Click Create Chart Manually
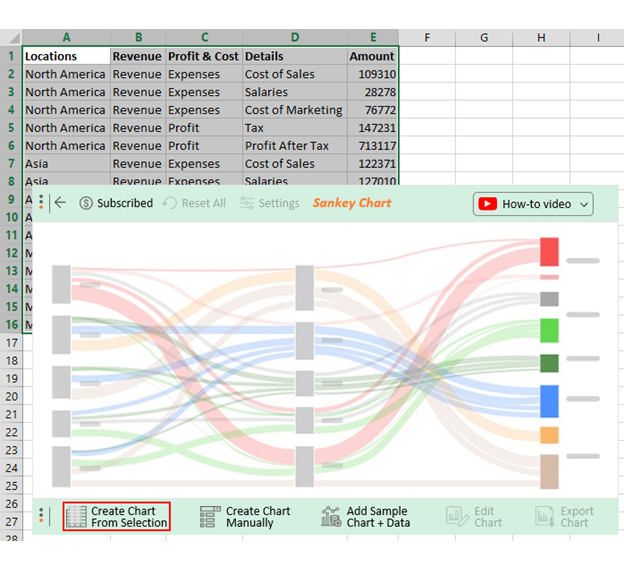The width and height of the screenshot is (624, 570). click(x=245, y=517)
